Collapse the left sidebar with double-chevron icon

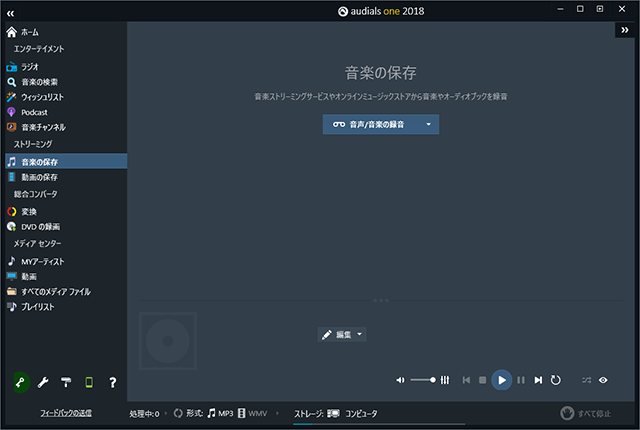[10, 14]
